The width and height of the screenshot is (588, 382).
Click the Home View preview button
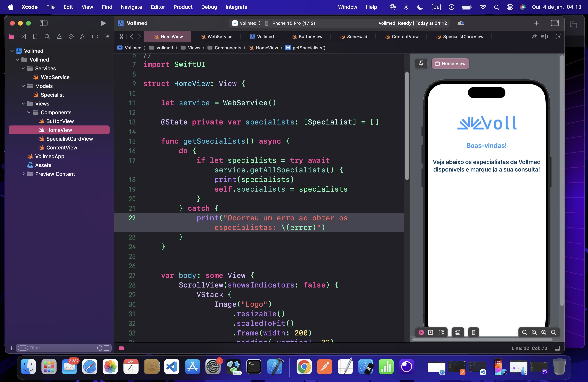click(450, 63)
